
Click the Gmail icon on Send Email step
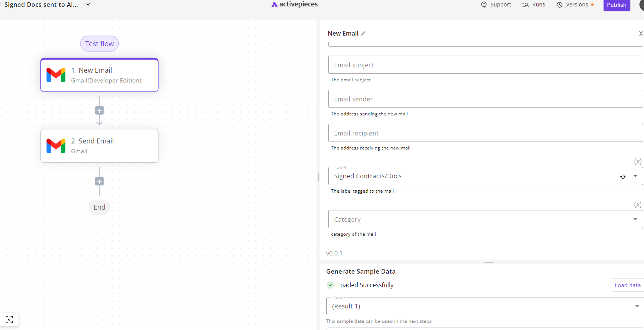[x=56, y=146]
